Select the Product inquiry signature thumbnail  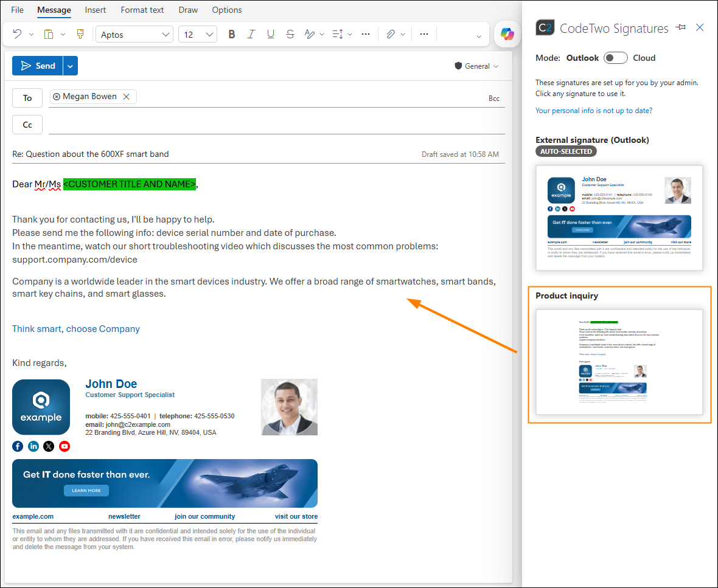(x=619, y=362)
